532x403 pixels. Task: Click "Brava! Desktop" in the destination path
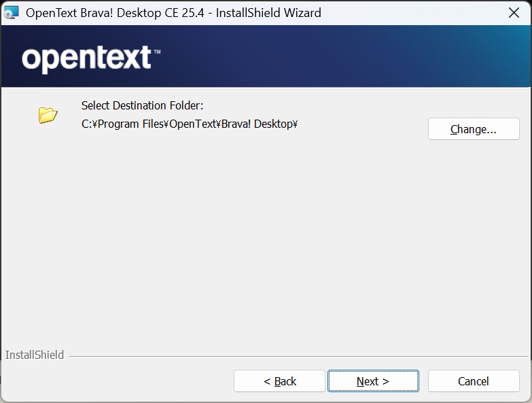coord(258,124)
